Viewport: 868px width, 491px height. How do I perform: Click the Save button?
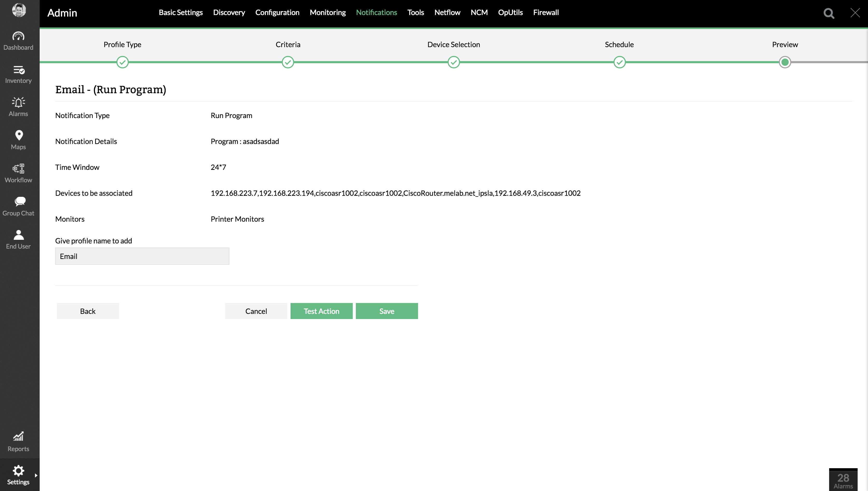tap(386, 311)
